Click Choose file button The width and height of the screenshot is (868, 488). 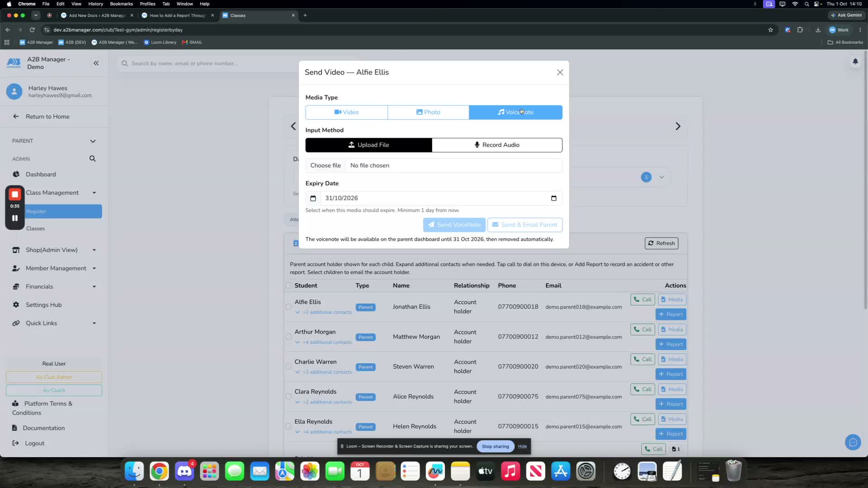[325, 165]
